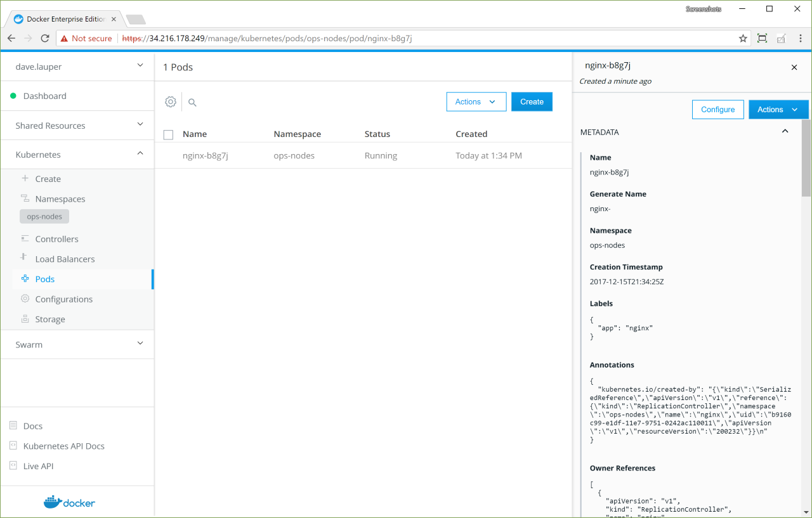This screenshot has height=518, width=812.
Task: Collapse the Kubernetes sidebar section
Action: (140, 154)
